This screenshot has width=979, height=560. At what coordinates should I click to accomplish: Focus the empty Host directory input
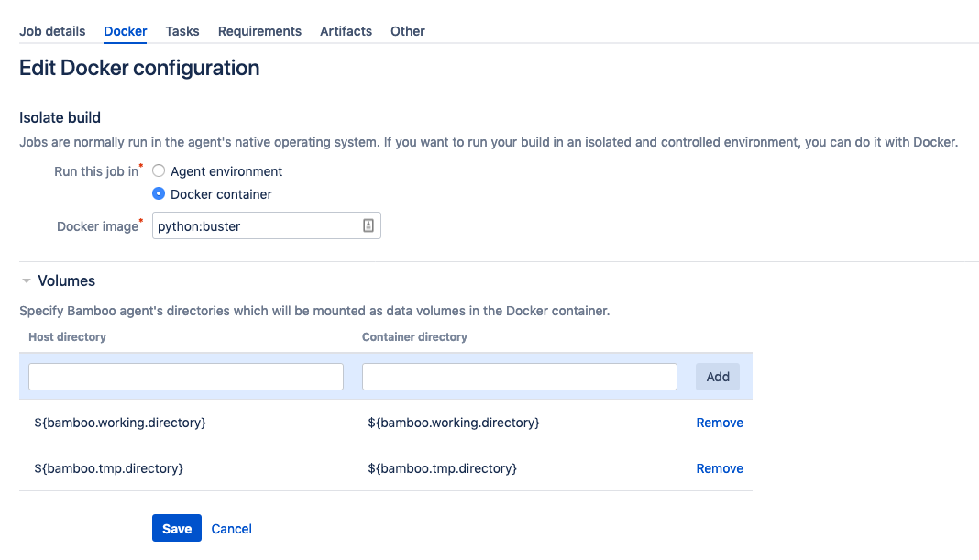coord(186,377)
